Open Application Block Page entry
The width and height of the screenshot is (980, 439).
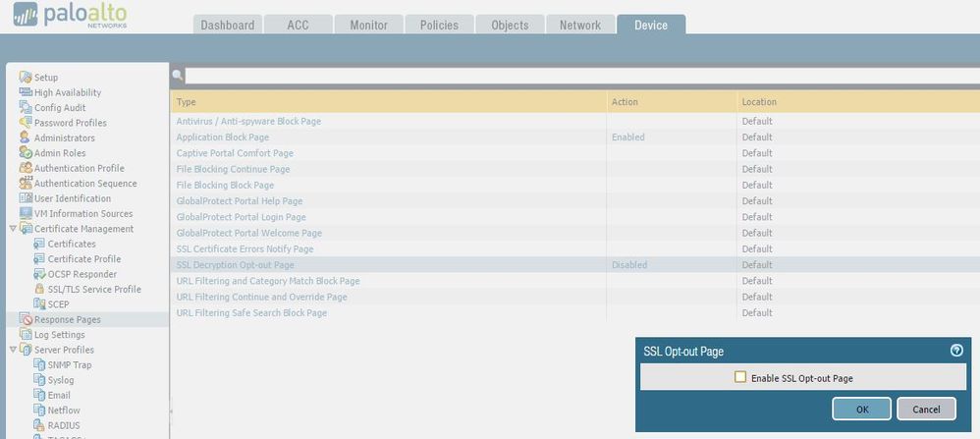point(223,137)
